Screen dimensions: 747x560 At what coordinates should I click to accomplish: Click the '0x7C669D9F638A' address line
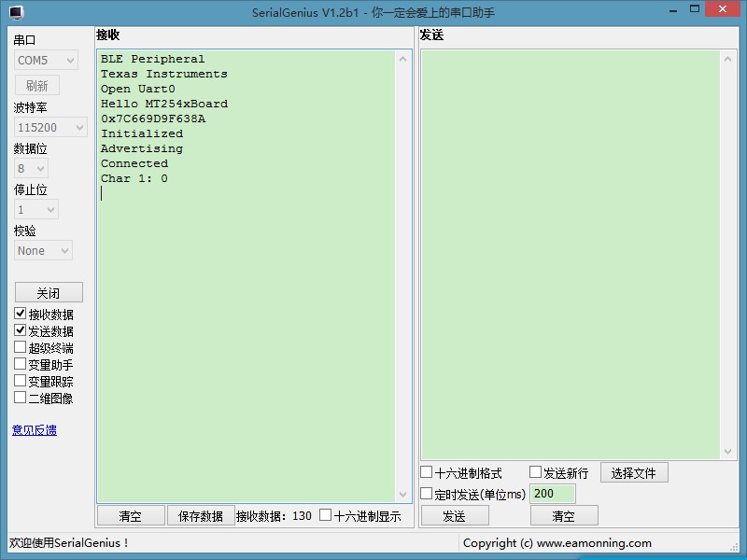click(153, 119)
